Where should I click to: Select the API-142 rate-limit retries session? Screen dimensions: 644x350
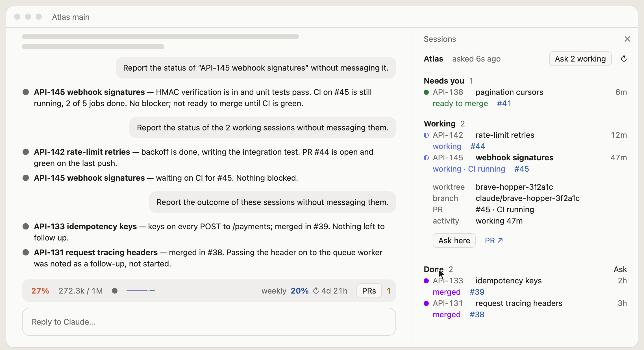[x=525, y=141]
